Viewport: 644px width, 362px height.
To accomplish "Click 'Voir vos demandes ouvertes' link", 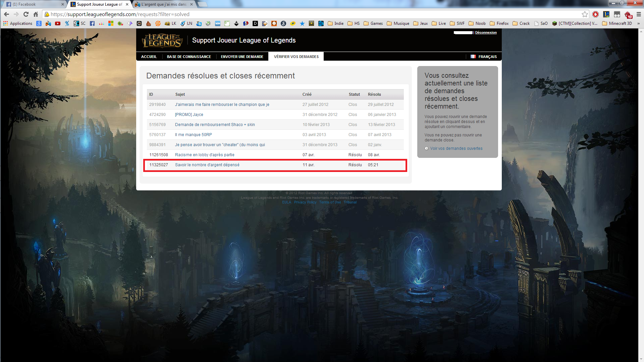I will [456, 148].
